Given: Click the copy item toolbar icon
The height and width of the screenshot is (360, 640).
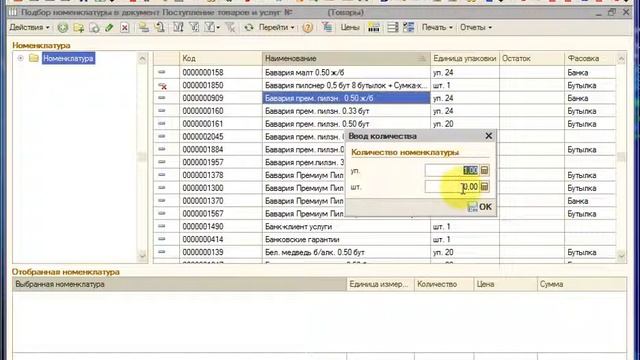Looking at the screenshot, I should (x=94, y=28).
